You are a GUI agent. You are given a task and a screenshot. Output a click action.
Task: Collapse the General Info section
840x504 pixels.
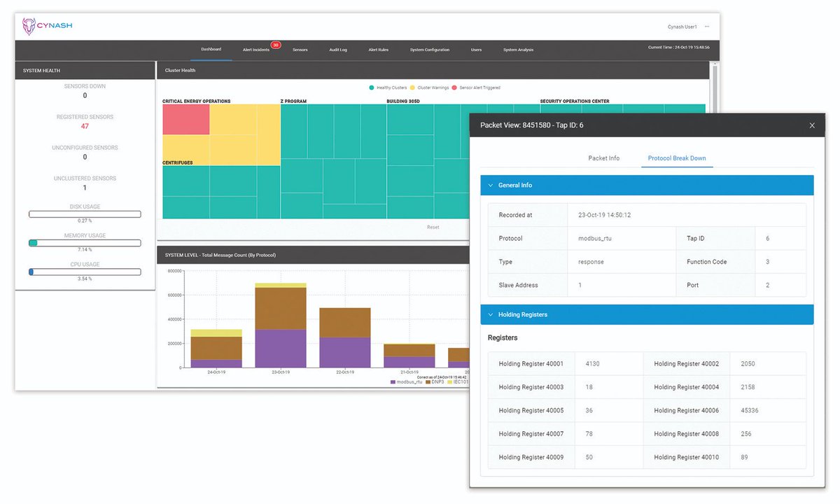pos(490,185)
